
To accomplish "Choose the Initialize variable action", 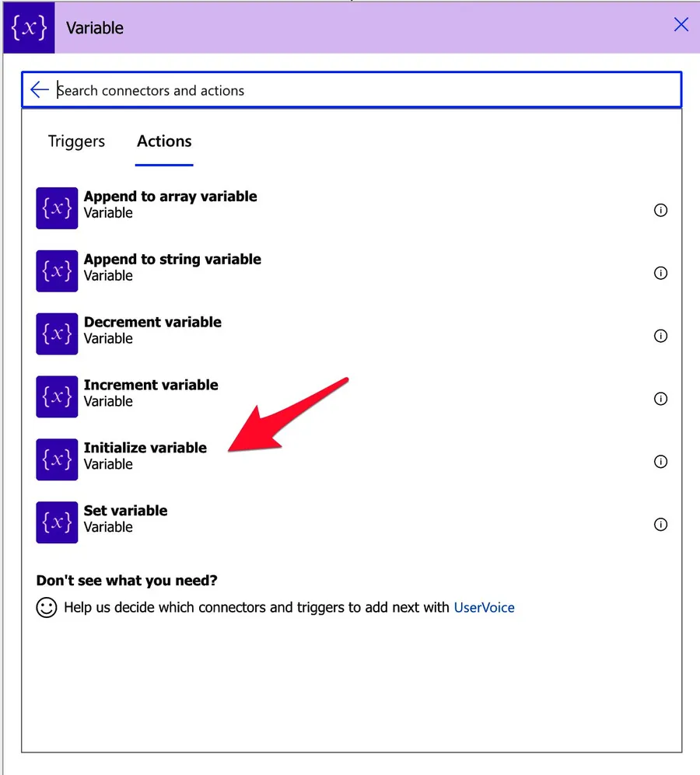I will (x=145, y=449).
